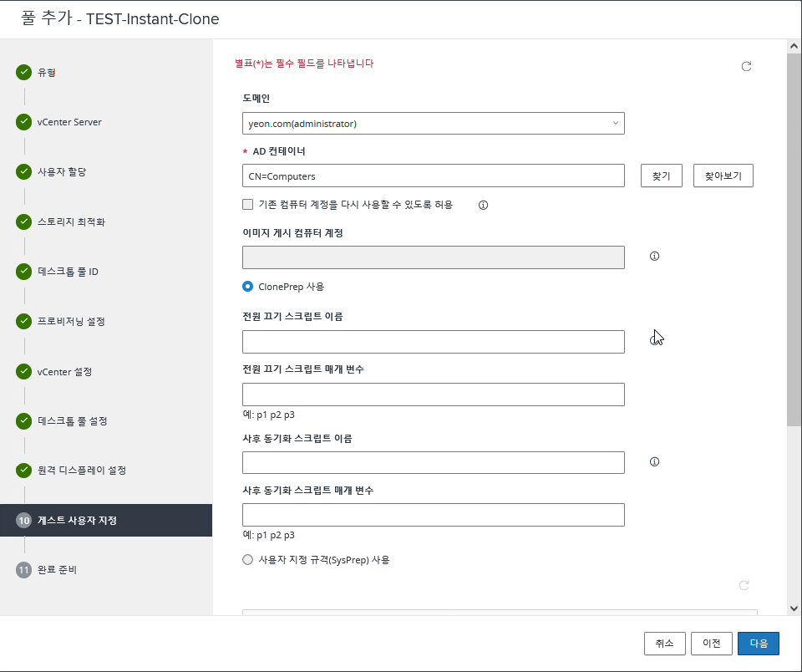Go to 사용자 할당 wizard step
The width and height of the screenshot is (802, 672).
click(x=62, y=171)
